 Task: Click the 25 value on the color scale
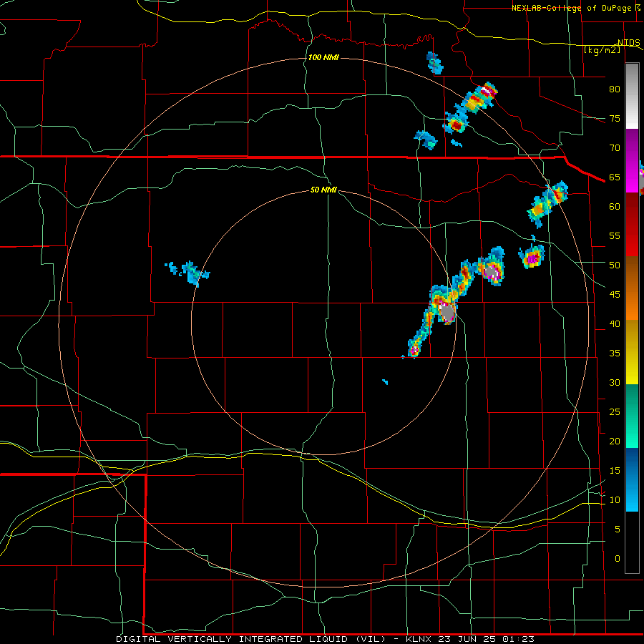[x=615, y=412]
